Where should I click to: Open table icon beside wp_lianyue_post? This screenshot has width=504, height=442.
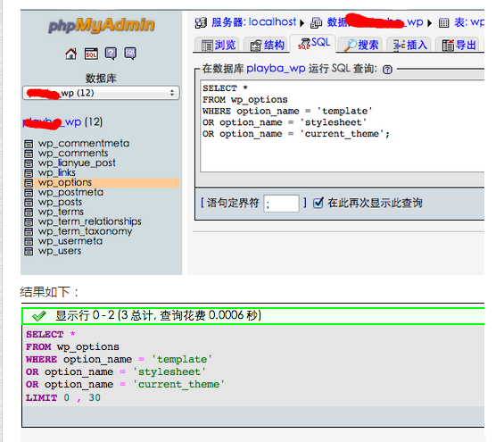pyautogui.click(x=29, y=163)
